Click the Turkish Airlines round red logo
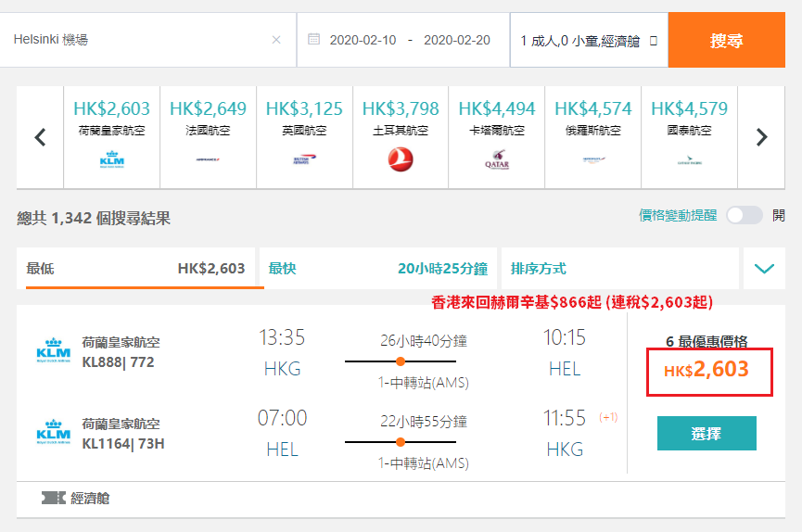The width and height of the screenshot is (802, 532). pos(401,159)
